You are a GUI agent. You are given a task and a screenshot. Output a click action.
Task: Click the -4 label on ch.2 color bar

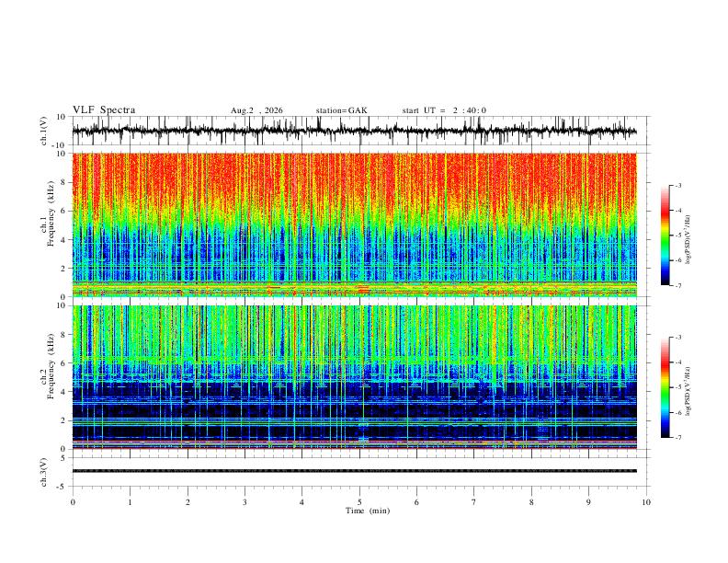[x=678, y=362]
